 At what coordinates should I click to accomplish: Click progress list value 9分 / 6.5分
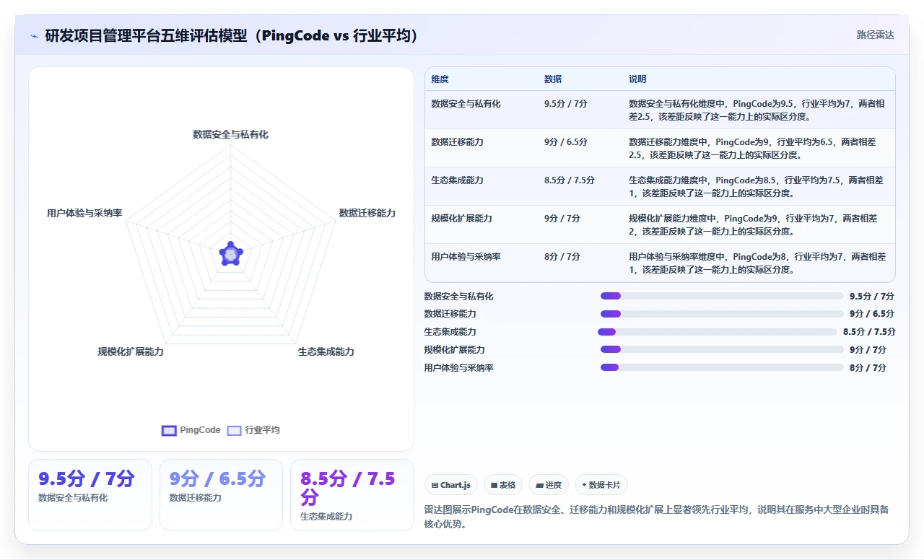point(872,314)
